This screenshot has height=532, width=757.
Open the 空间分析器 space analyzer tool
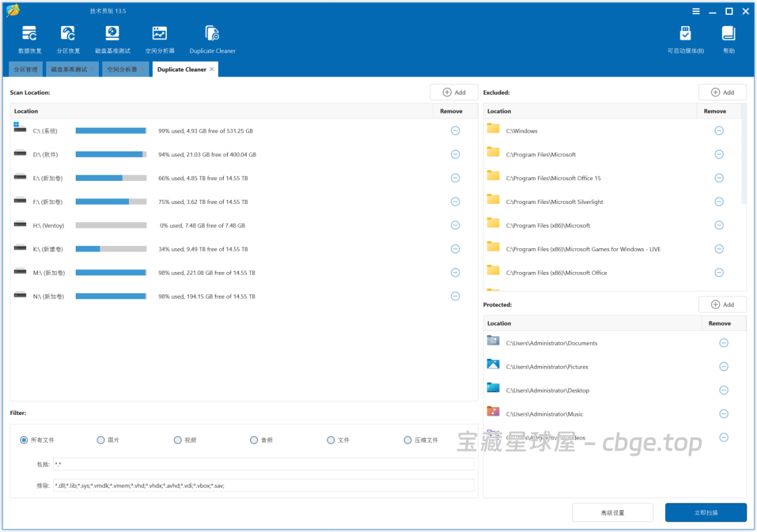(x=159, y=39)
